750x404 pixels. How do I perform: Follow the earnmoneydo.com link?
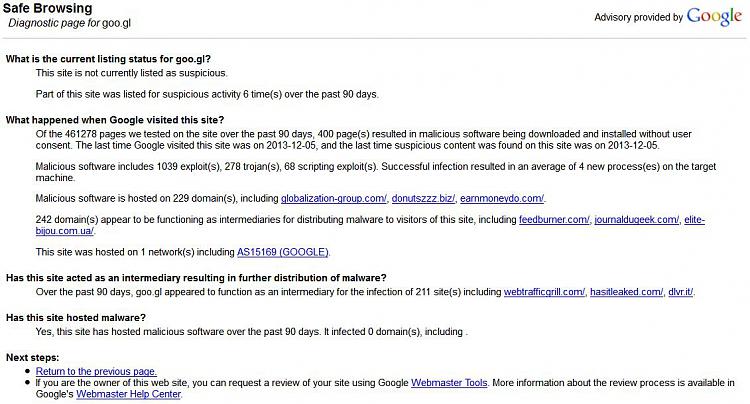502,198
